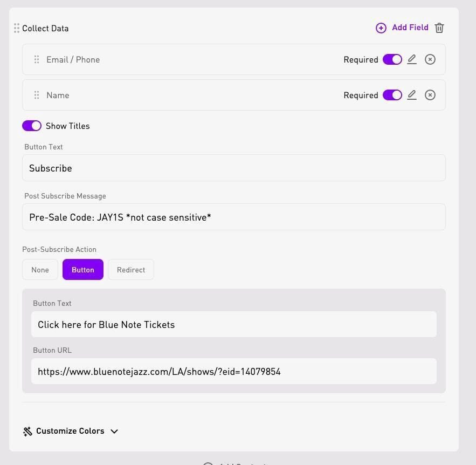Grab the Collect Data block drag handle
The height and width of the screenshot is (465, 476).
tap(17, 28)
